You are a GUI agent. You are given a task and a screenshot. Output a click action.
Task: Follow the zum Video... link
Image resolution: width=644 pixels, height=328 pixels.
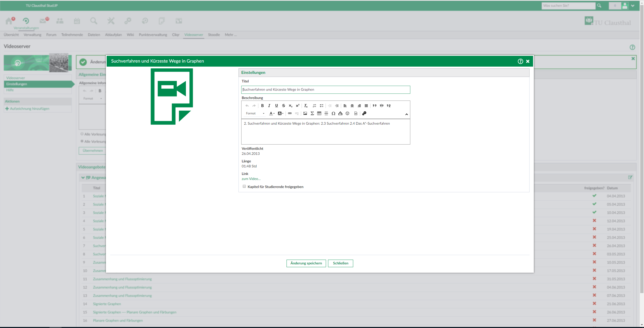[x=251, y=179]
